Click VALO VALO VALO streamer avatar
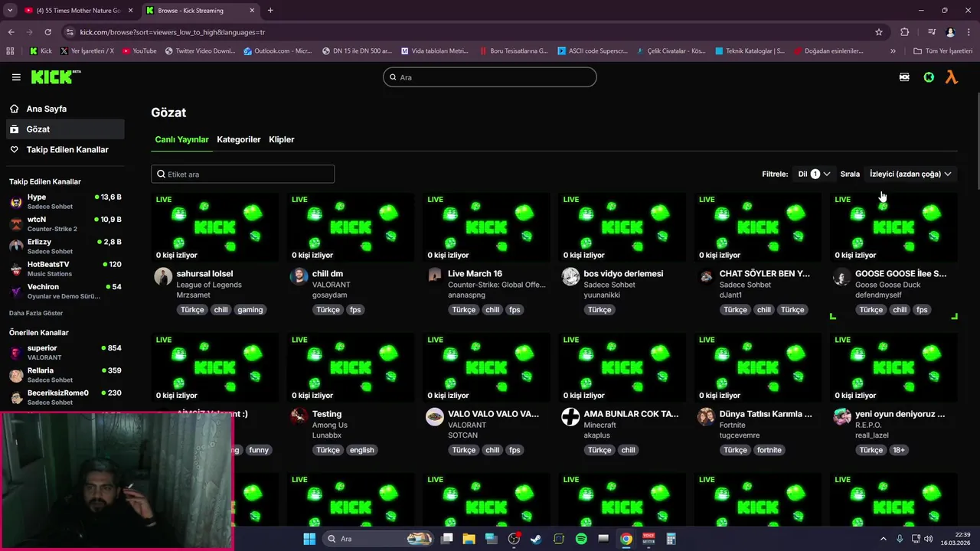The height and width of the screenshot is (551, 980). [x=435, y=416]
